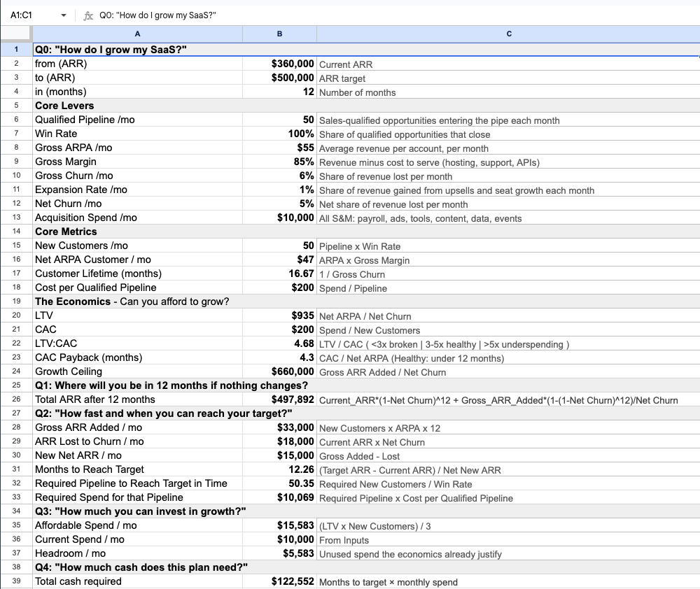This screenshot has height=589, width=700.
Task: Click the 'New Net ARR / mo' cell
Action: (x=137, y=455)
